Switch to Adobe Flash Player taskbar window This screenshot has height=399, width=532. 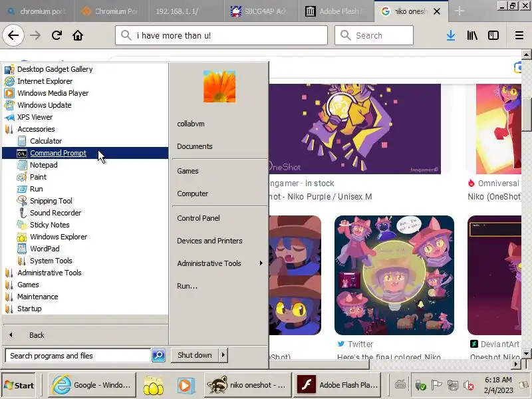point(337,385)
